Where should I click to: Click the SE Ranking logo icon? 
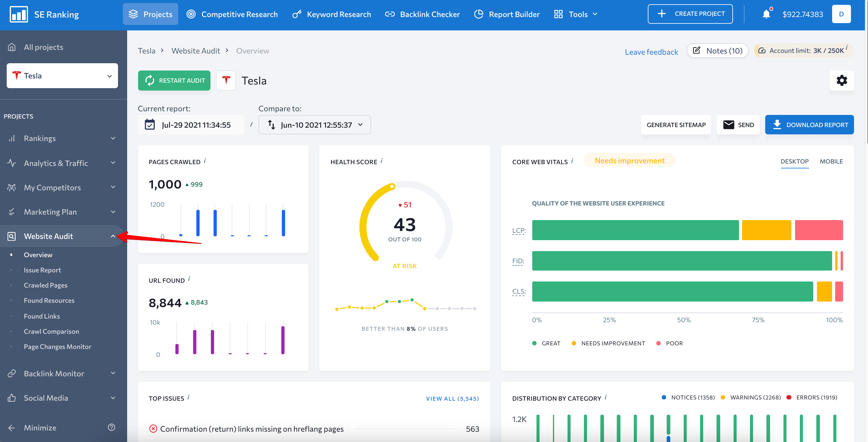click(x=19, y=14)
